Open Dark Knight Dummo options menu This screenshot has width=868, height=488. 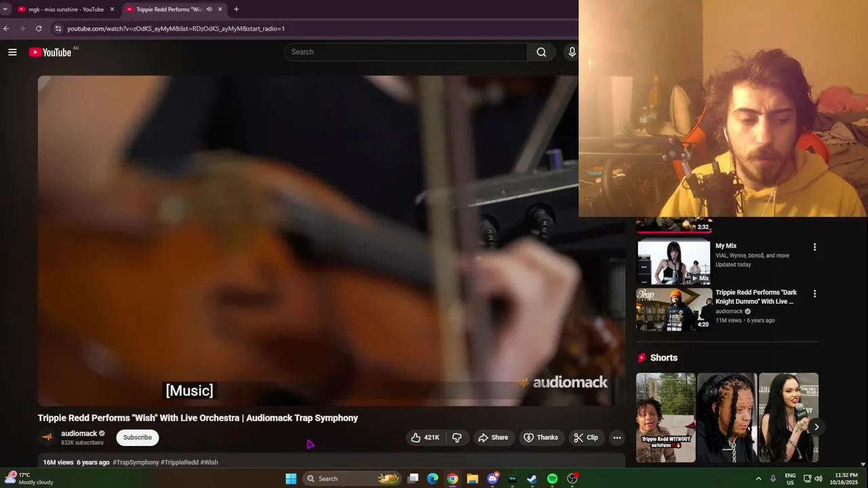814,294
